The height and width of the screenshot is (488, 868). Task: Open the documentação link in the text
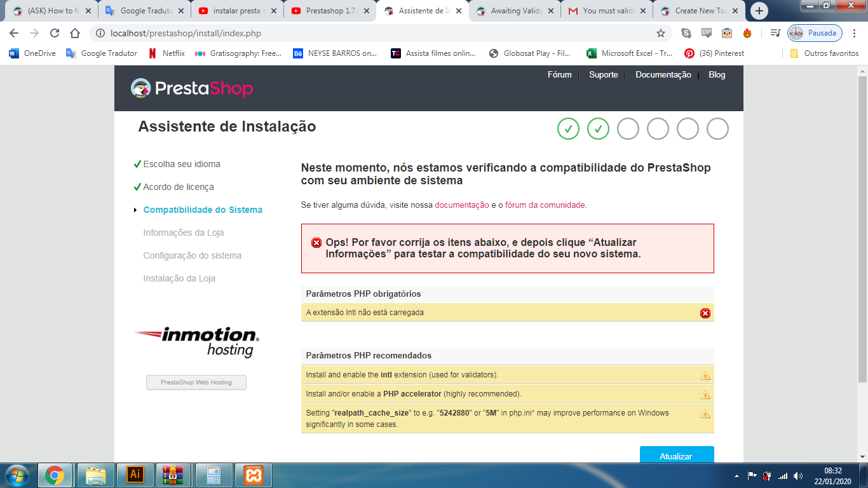[x=462, y=205]
